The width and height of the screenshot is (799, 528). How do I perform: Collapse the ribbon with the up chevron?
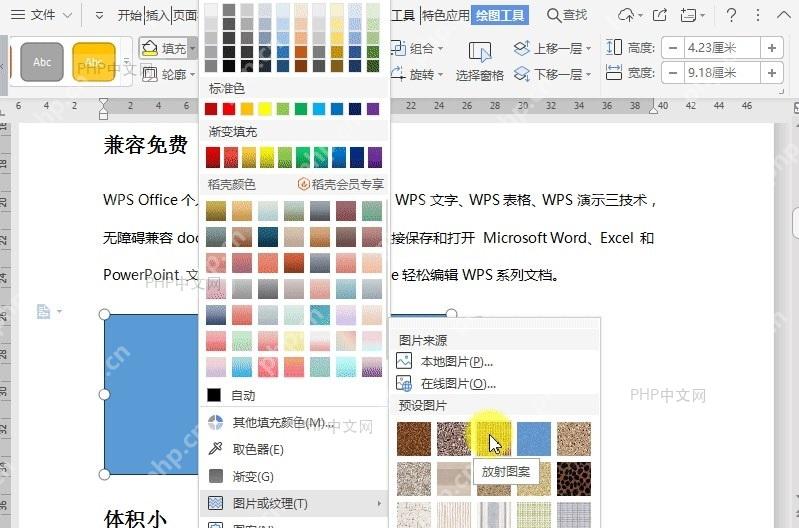(784, 15)
